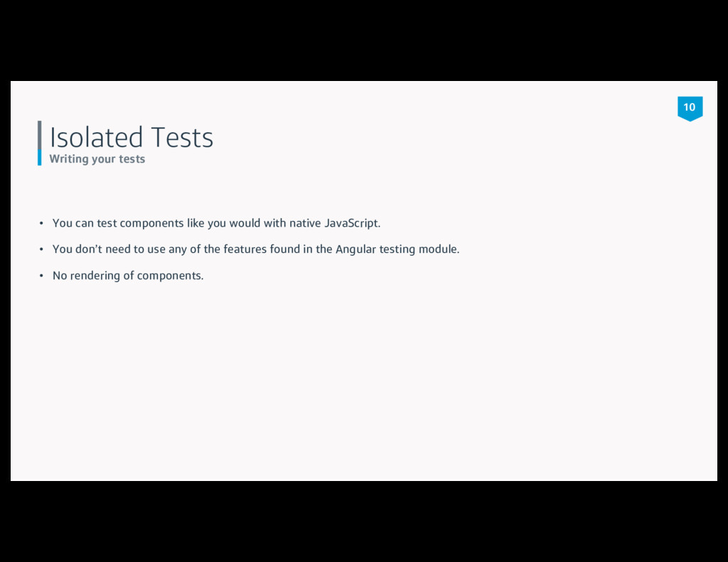728x562 pixels.
Task: Click the "Writing your tests" subtitle
Action: 97,158
